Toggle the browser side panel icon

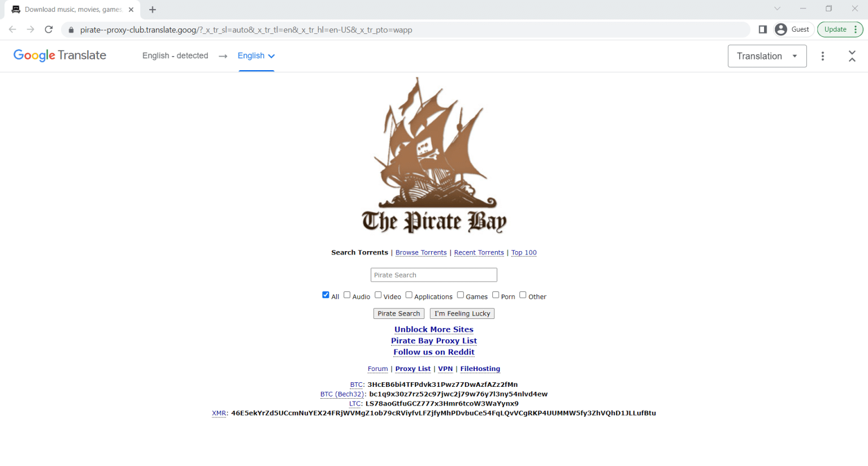click(762, 29)
